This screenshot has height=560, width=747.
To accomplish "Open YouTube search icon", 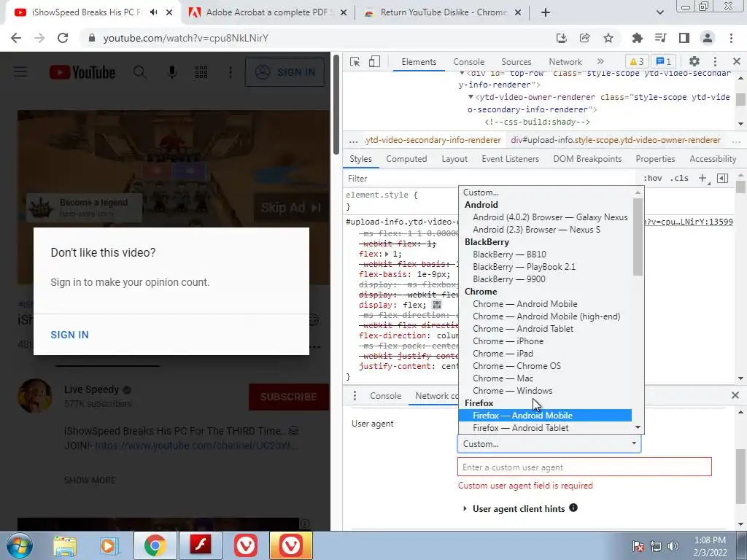I will point(139,72).
